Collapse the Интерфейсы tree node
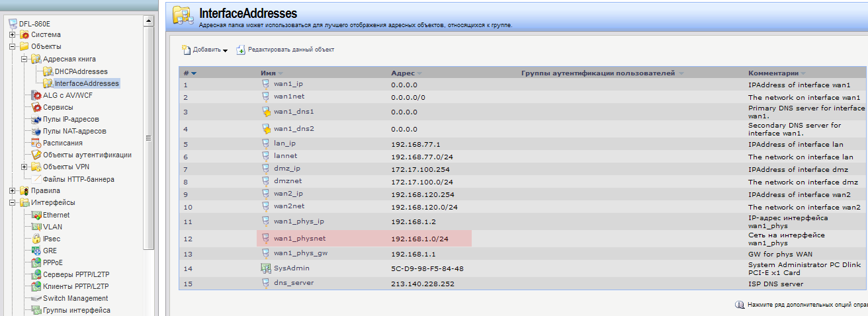 13,202
